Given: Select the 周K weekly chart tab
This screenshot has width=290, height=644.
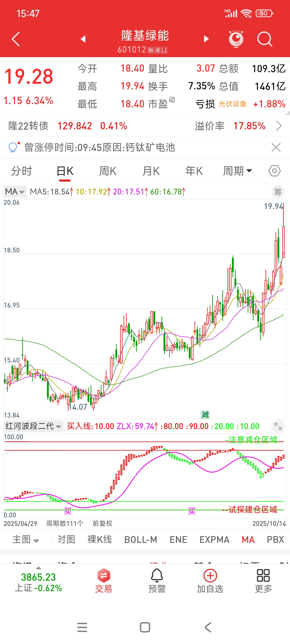Looking at the screenshot, I should (108, 171).
